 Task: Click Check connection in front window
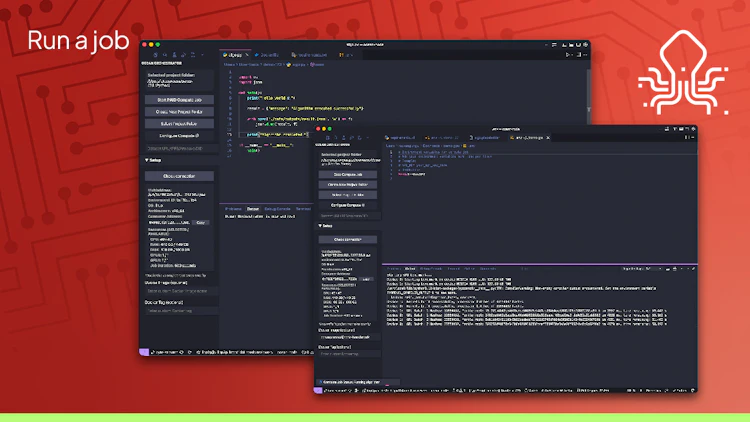click(348, 239)
